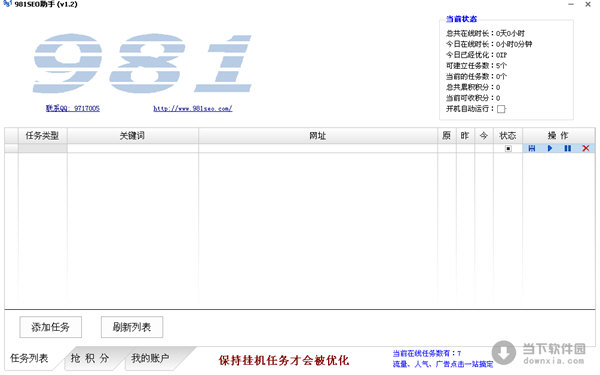Image resolution: width=600 pixels, height=375 pixels.
Task: Enable the 开机自动运行 checkbox
Action: tap(501, 109)
